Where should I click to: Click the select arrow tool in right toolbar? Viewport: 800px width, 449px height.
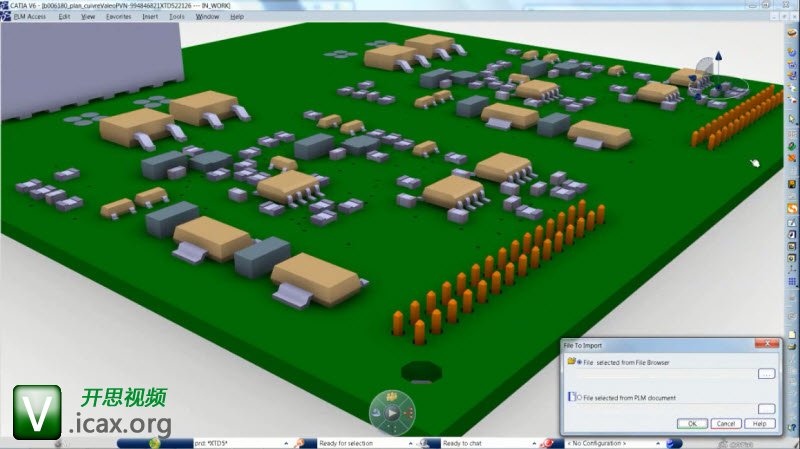792,118
